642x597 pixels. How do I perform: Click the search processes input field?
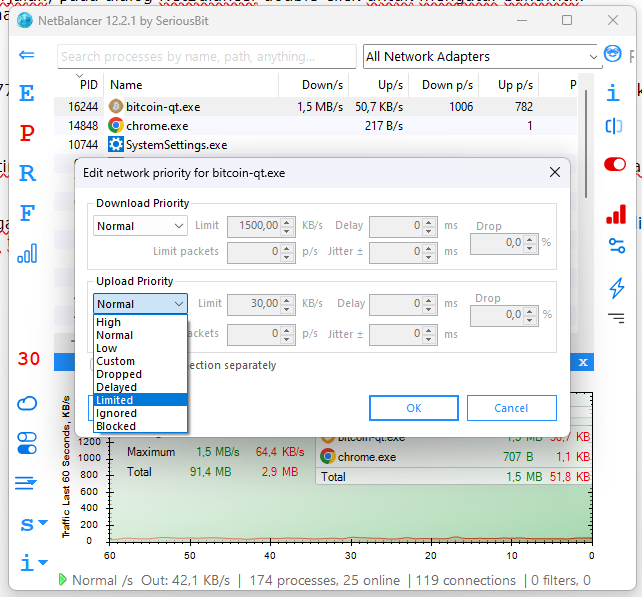click(207, 57)
